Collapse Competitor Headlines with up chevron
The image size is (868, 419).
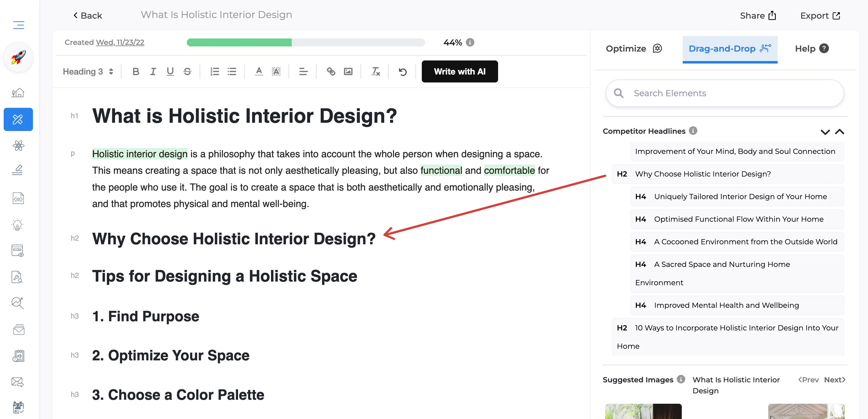click(840, 132)
